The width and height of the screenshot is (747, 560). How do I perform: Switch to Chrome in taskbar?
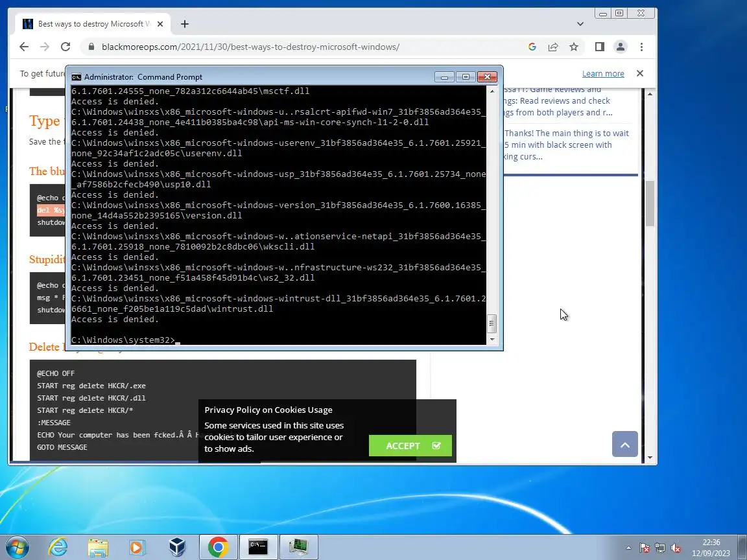(218, 547)
